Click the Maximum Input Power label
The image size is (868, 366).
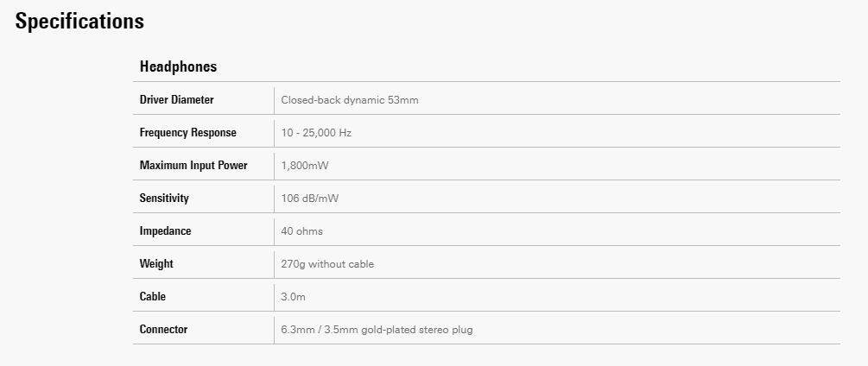(193, 166)
